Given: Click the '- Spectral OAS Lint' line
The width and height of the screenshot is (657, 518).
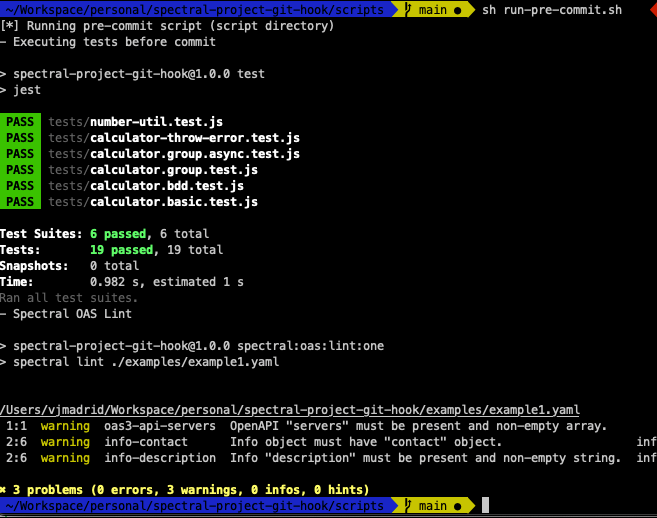Looking at the screenshot, I should click(66, 313).
